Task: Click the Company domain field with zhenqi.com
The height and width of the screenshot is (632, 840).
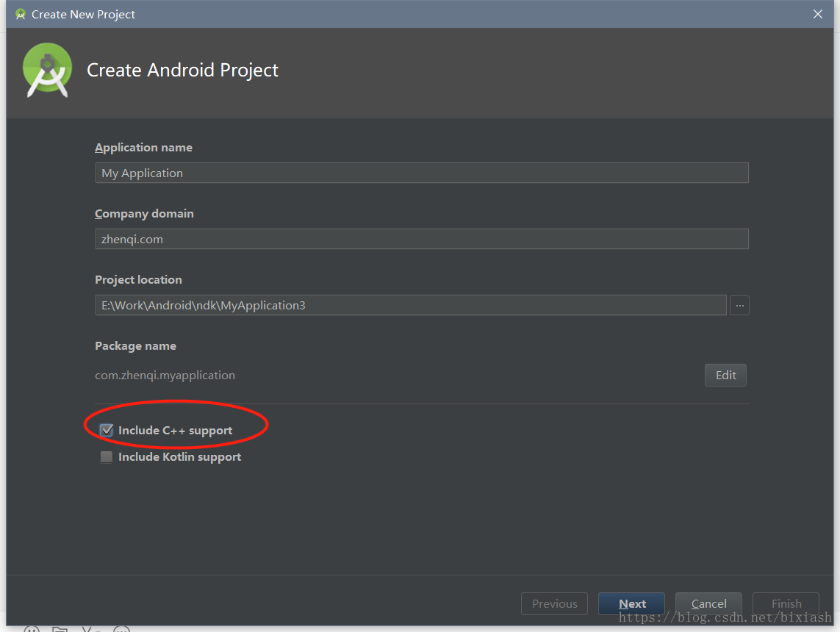Action: (x=422, y=239)
